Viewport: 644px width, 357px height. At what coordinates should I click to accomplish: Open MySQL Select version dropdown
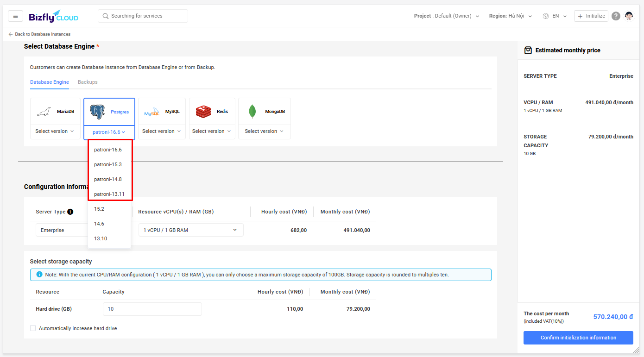pos(162,131)
